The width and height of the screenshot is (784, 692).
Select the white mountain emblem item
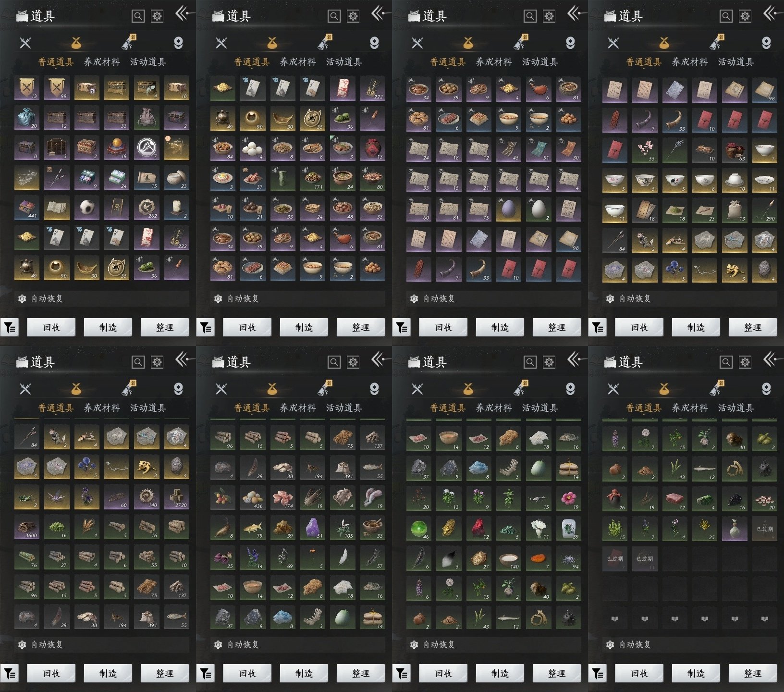(x=147, y=148)
